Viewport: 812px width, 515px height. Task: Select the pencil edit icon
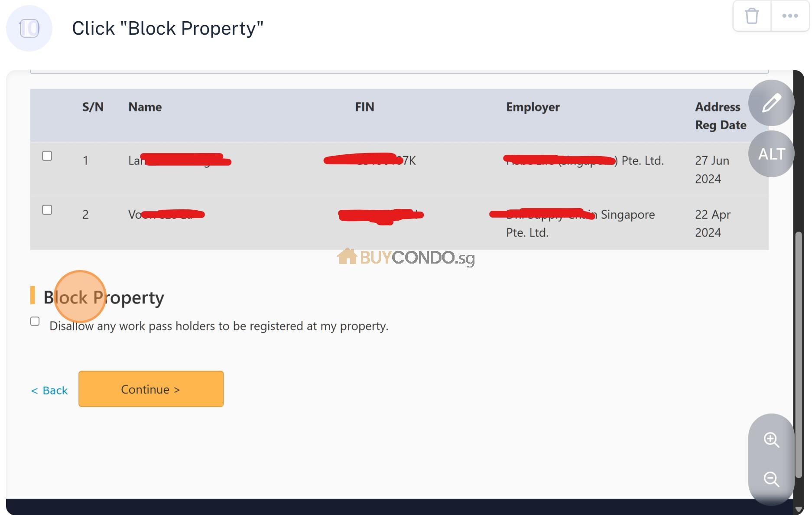[771, 103]
